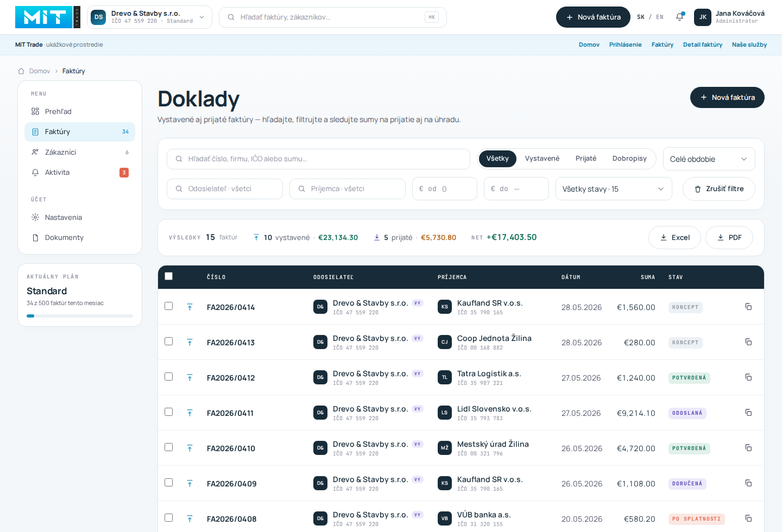Click the copy icon for FA2026/0412
The width and height of the screenshot is (782, 532).
pos(748,377)
